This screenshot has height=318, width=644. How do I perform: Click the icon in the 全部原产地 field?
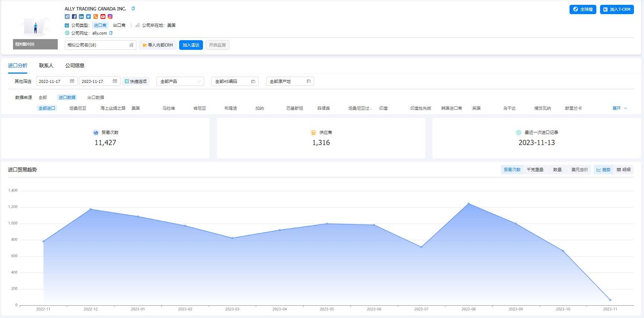pyautogui.click(x=308, y=81)
